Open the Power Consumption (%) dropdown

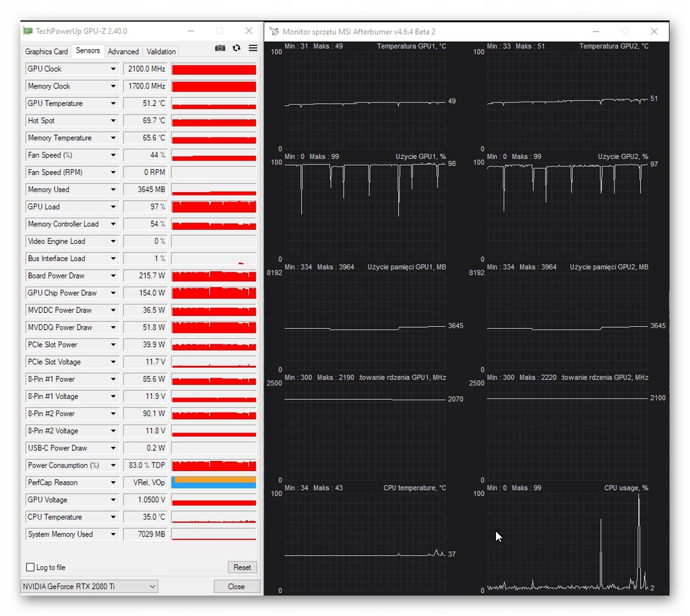[113, 466]
